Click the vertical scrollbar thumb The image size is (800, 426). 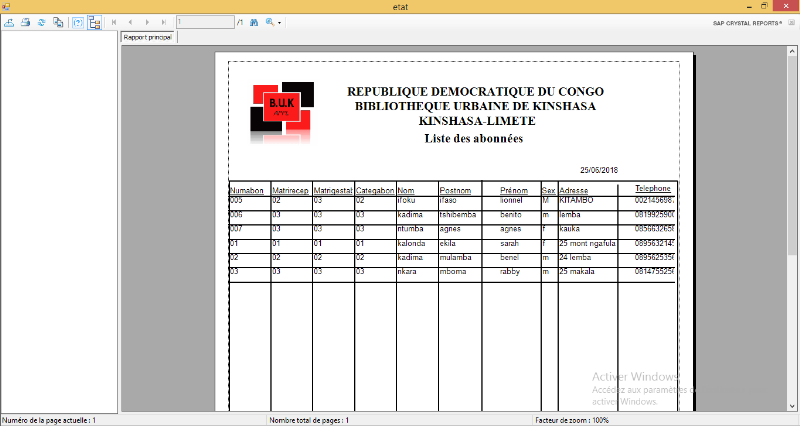792,153
